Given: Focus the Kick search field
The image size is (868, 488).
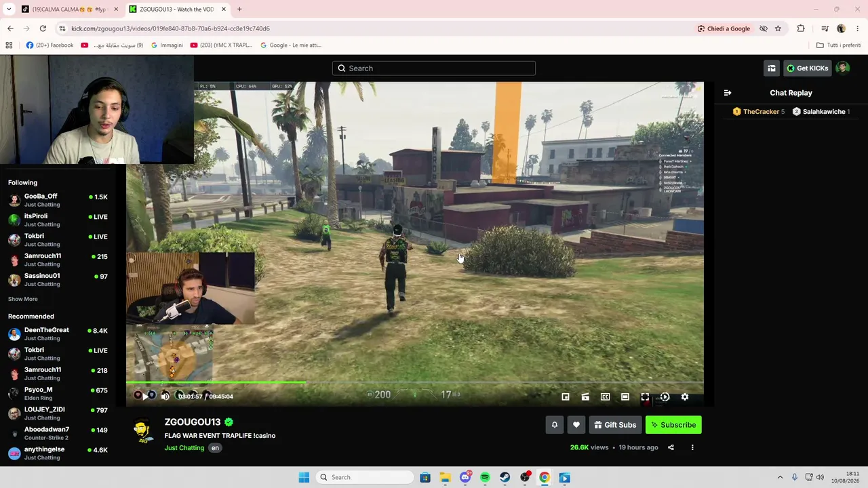Looking at the screenshot, I should click(x=434, y=68).
